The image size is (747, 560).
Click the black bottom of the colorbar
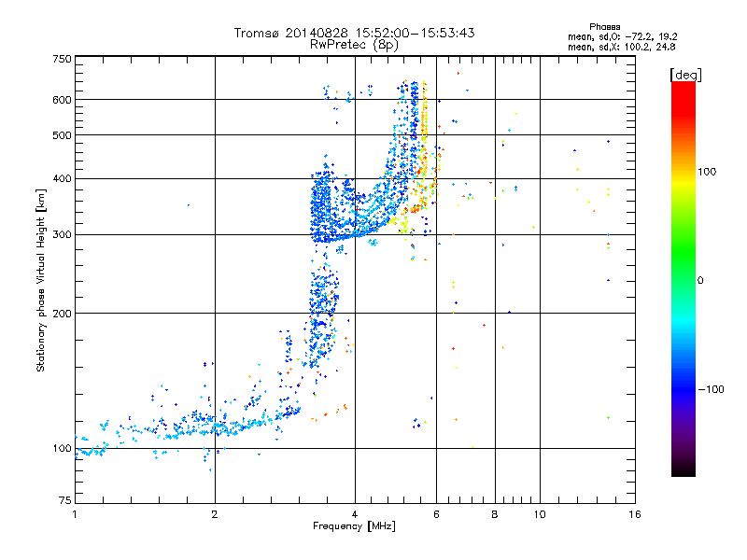[x=684, y=469]
